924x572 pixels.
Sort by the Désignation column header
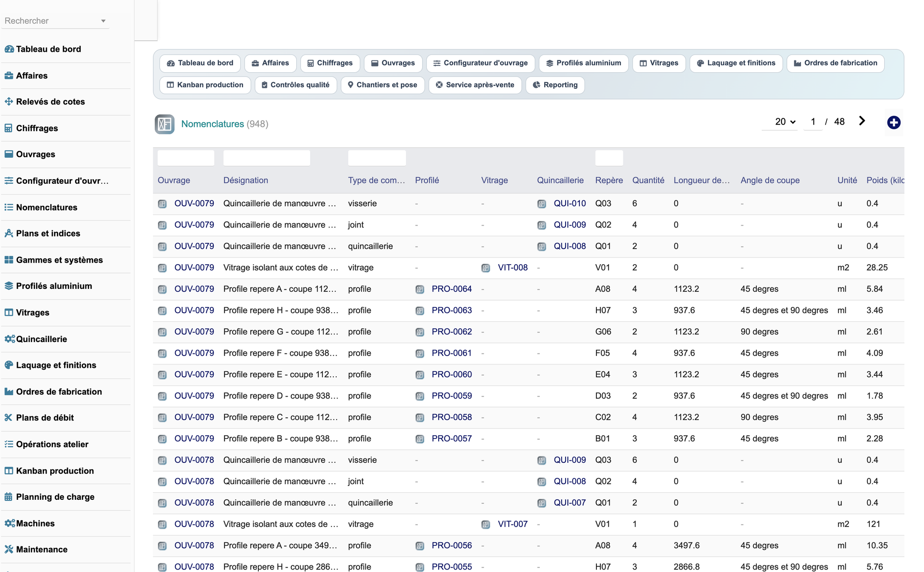point(245,181)
